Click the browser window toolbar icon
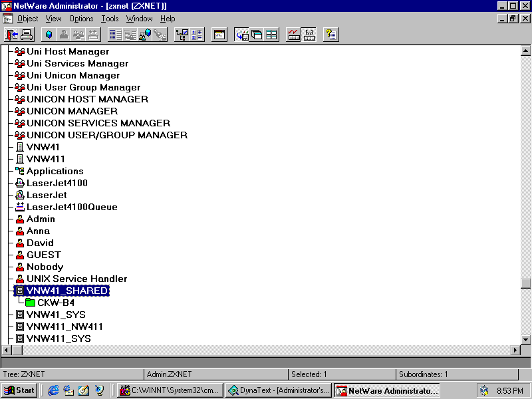 tap(219, 35)
